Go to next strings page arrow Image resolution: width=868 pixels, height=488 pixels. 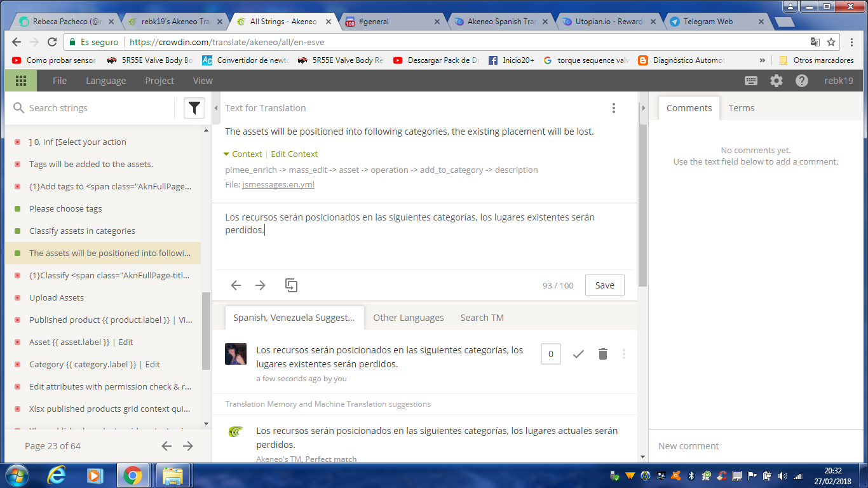click(188, 446)
